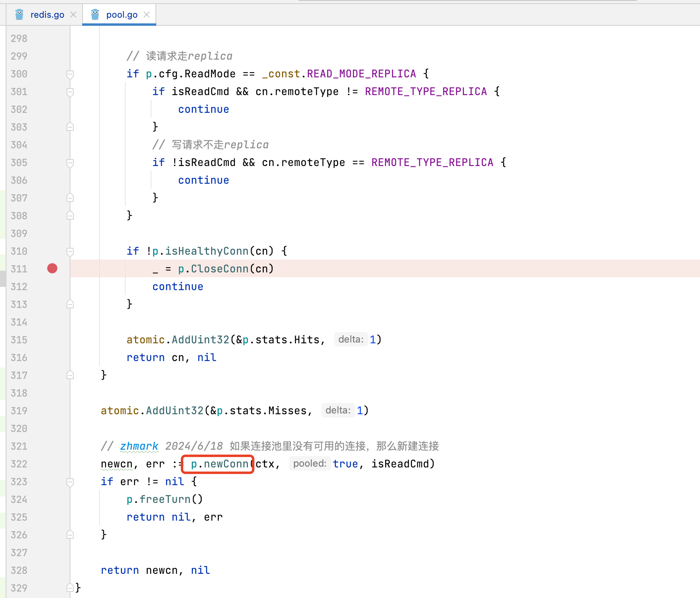Click the newcn variable on line 322
Screen dimensions: 700x598
117,464
